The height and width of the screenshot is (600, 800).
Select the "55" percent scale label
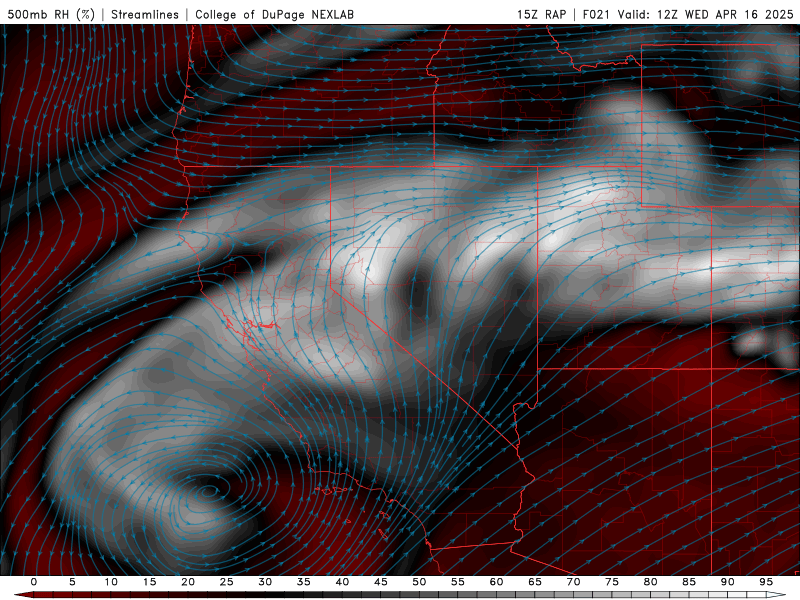(458, 582)
